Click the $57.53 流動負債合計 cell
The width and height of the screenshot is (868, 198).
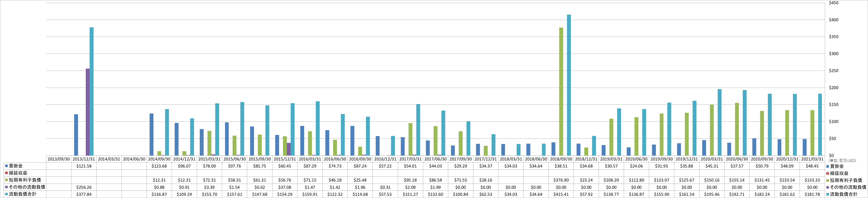pyautogui.click(x=385, y=194)
